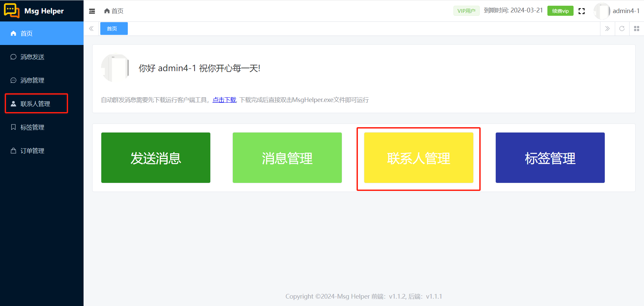Select the 标签管理 bookmark icon in sidebar
This screenshot has width=644, height=306.
(13, 127)
